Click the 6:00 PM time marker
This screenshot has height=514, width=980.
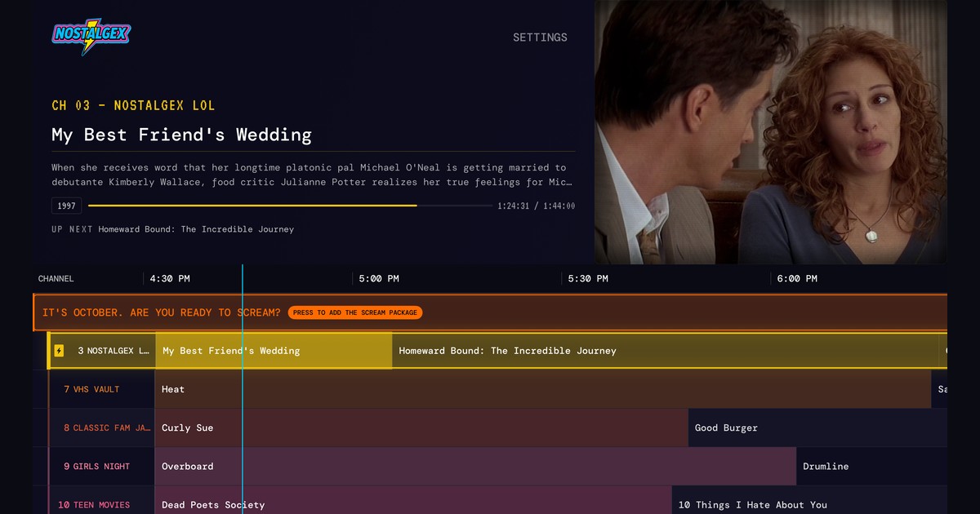[797, 279]
